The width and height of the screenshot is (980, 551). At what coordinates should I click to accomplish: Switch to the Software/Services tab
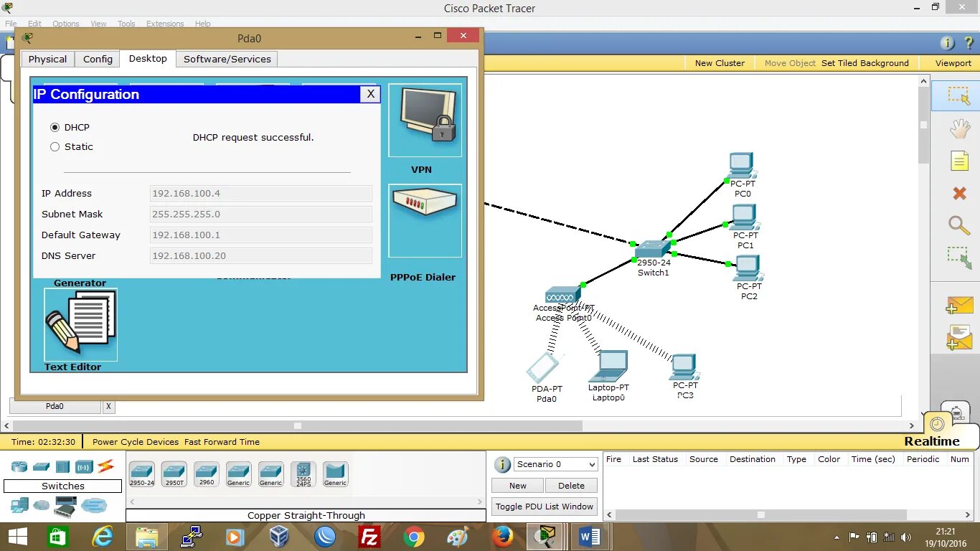click(x=227, y=59)
